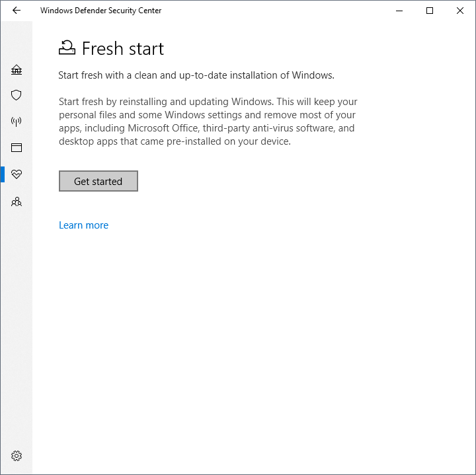This screenshot has width=476, height=475.
Task: Click the "Start fresh with a clean" subtitle text
Action: [x=196, y=75]
